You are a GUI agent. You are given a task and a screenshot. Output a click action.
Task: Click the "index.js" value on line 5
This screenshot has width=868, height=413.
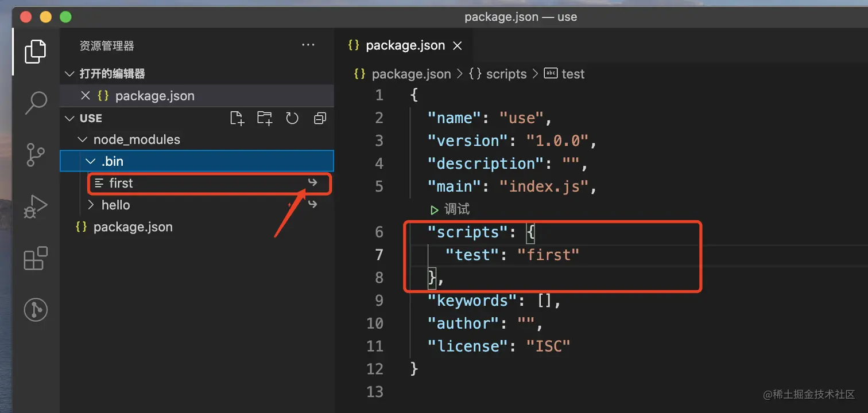coord(544,187)
